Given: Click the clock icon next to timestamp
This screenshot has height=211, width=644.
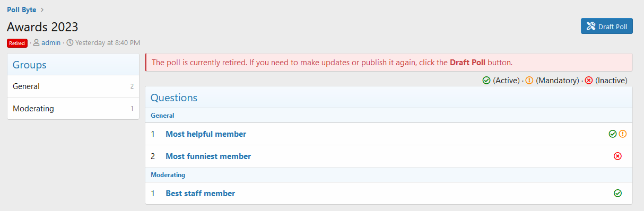Looking at the screenshot, I should tap(69, 42).
